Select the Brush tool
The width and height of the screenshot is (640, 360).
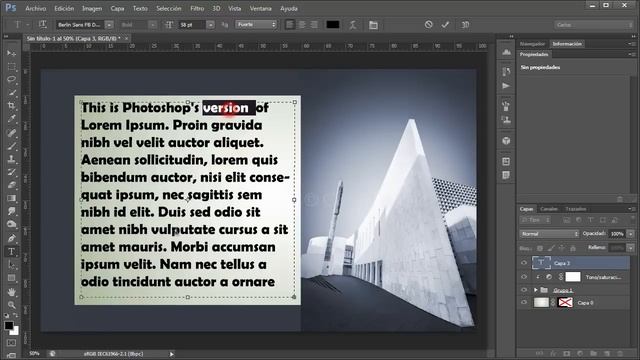[x=11, y=146]
